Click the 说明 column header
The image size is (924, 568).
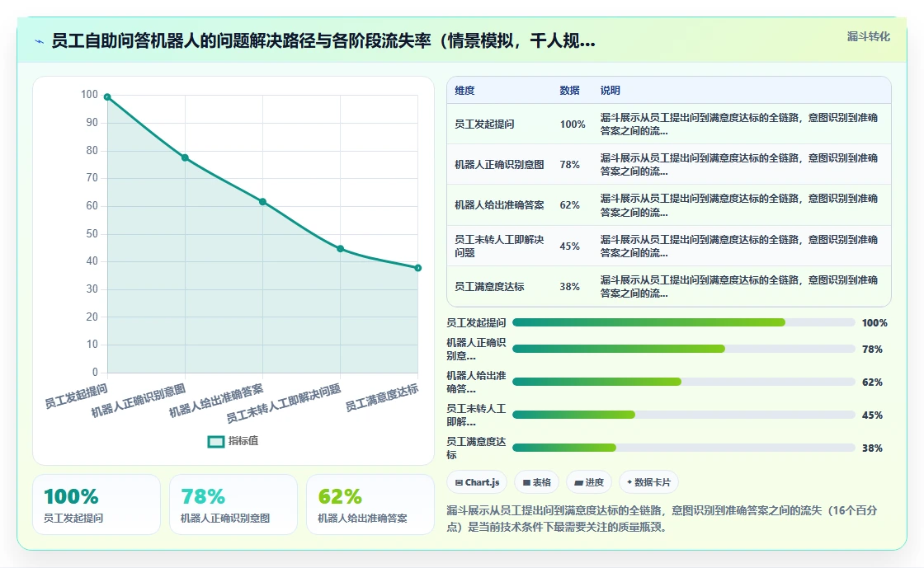610,91
